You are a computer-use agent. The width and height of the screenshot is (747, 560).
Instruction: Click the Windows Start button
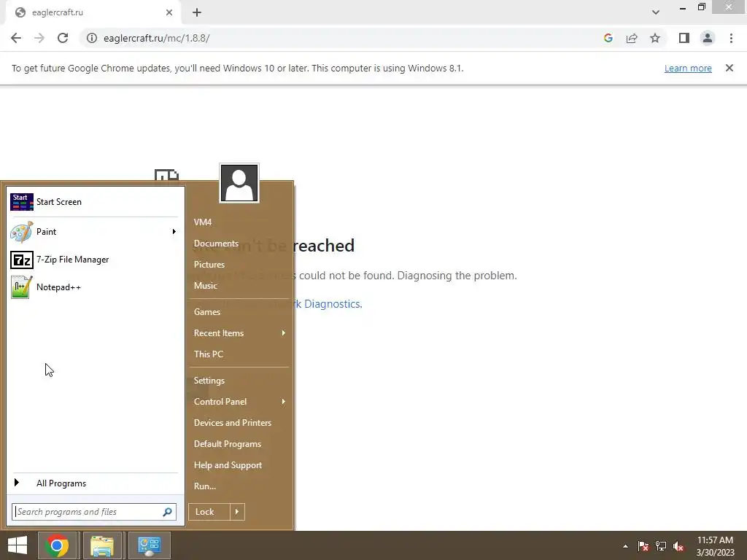pyautogui.click(x=18, y=545)
